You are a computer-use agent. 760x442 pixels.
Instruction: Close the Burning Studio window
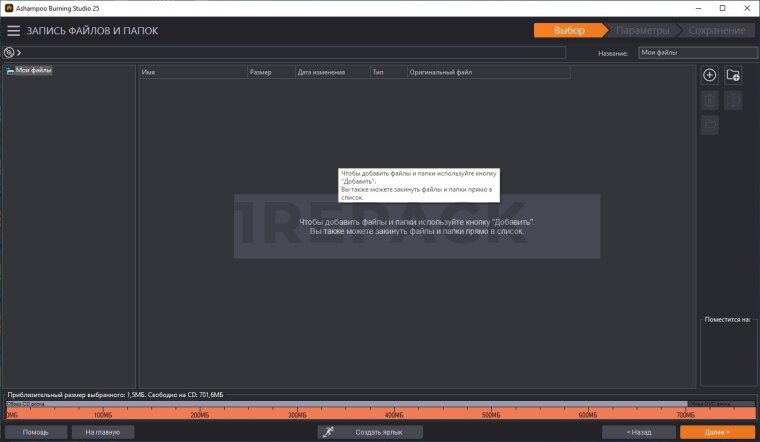click(747, 8)
